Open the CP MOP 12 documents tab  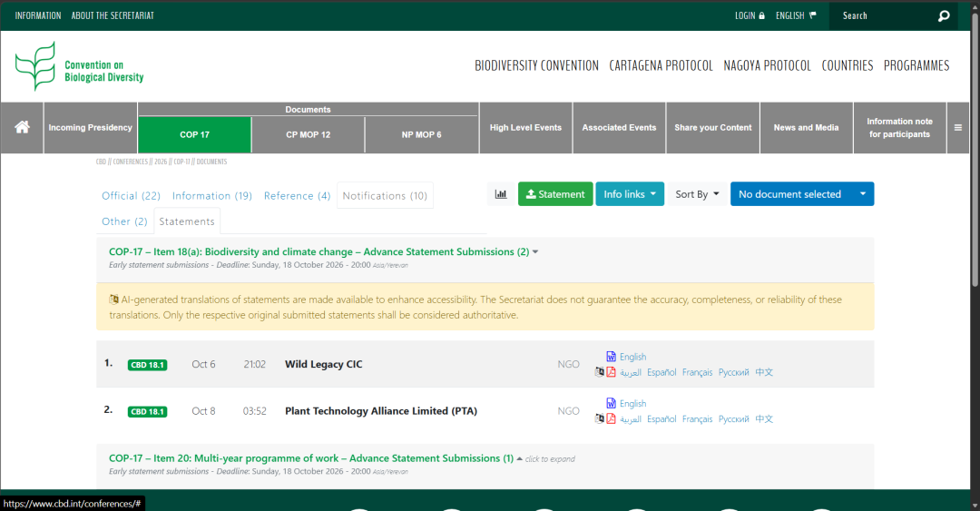tap(309, 134)
